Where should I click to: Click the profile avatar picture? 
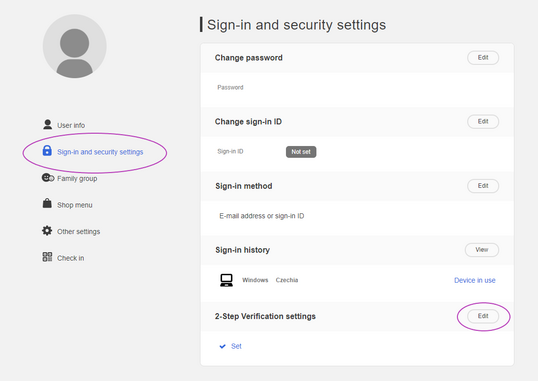74,46
